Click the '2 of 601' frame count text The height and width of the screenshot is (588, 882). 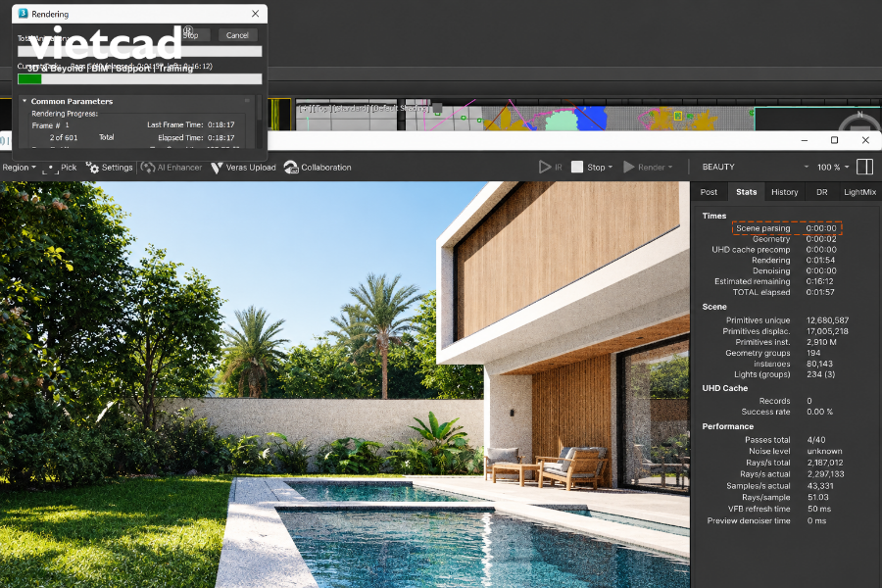(x=64, y=137)
